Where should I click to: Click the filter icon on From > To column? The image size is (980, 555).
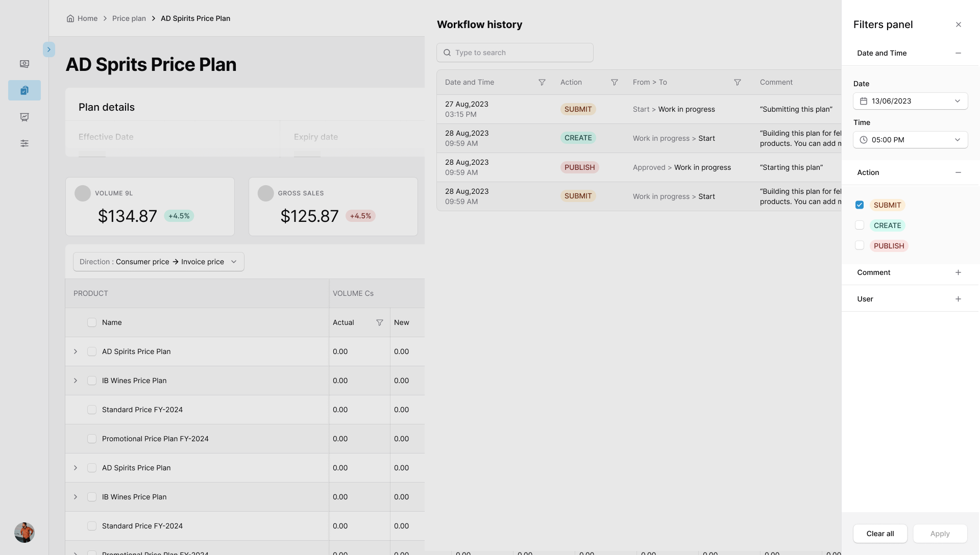738,83
